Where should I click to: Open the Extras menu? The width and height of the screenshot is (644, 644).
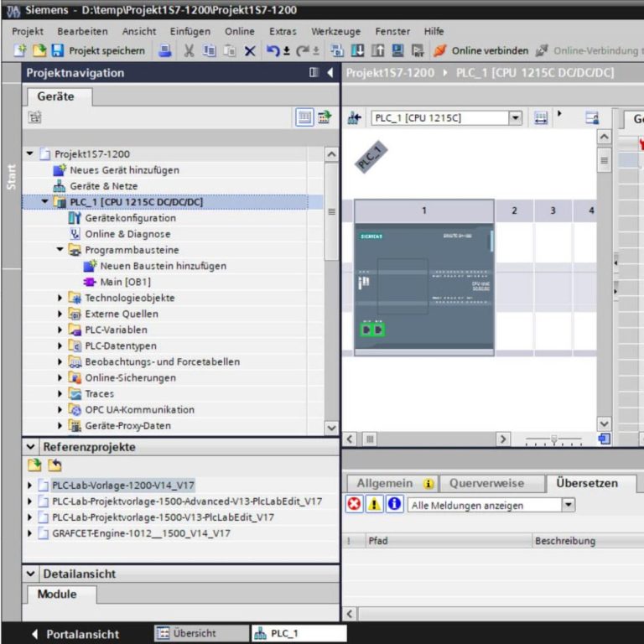pyautogui.click(x=283, y=31)
